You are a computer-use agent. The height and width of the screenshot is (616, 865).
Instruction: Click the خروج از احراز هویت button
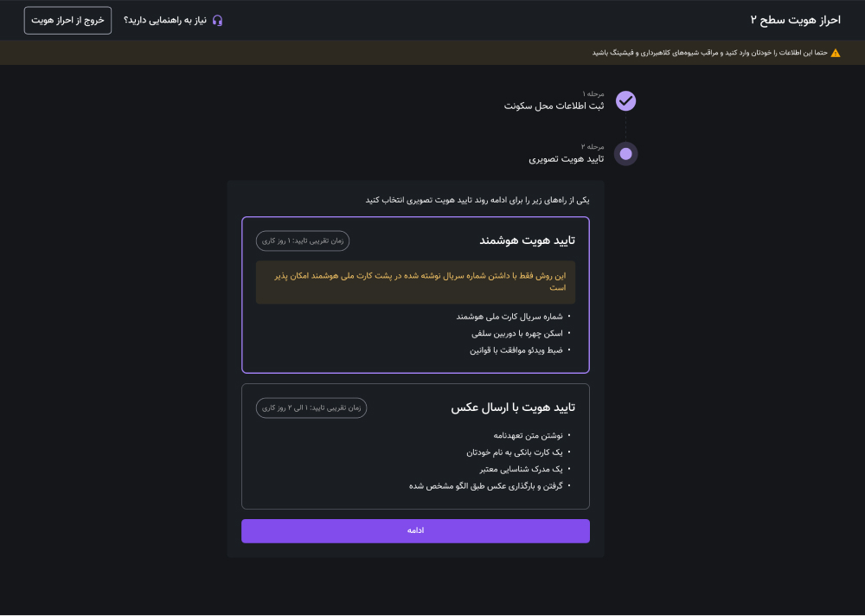coord(67,20)
